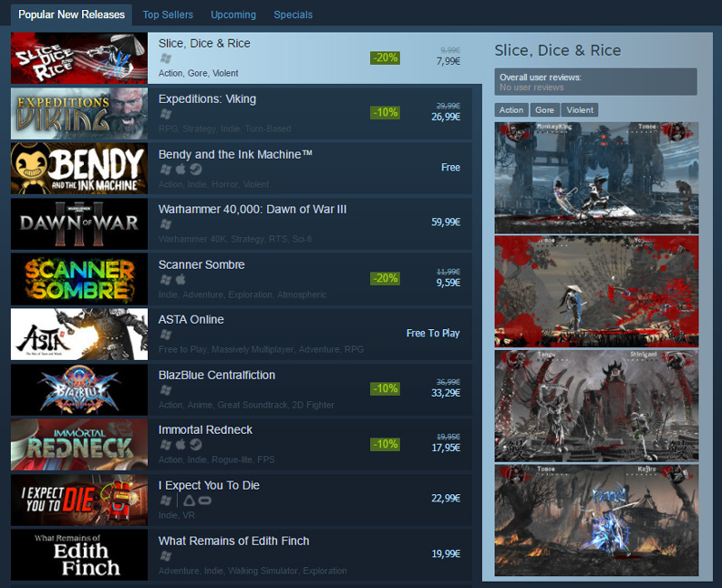Click the Windows icon under Immortal Redneck
The image size is (722, 588).
pos(166,445)
